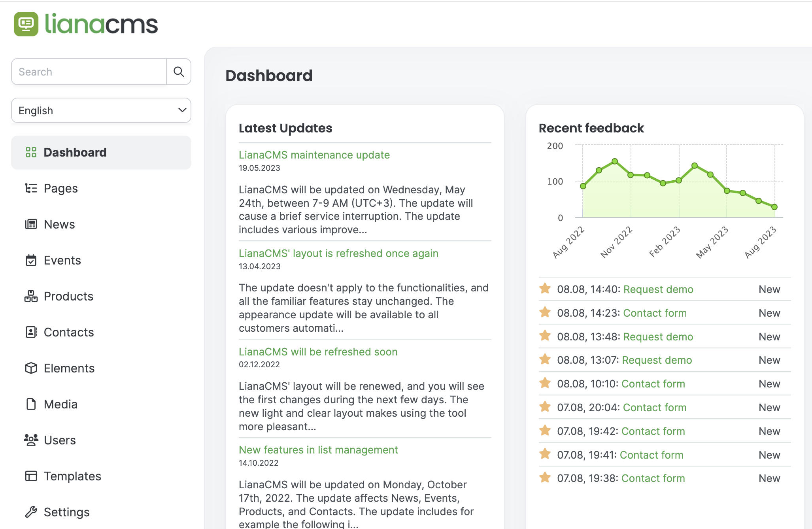This screenshot has width=812, height=529.
Task: Click the Elements cube icon
Action: pos(31,368)
